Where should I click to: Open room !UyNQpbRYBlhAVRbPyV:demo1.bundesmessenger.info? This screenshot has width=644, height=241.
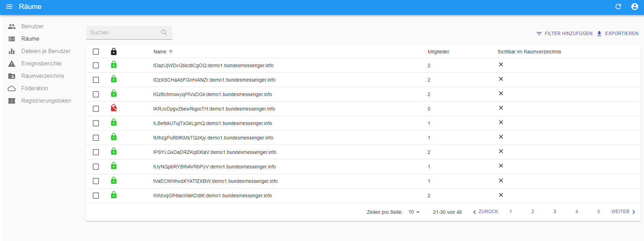(x=214, y=167)
